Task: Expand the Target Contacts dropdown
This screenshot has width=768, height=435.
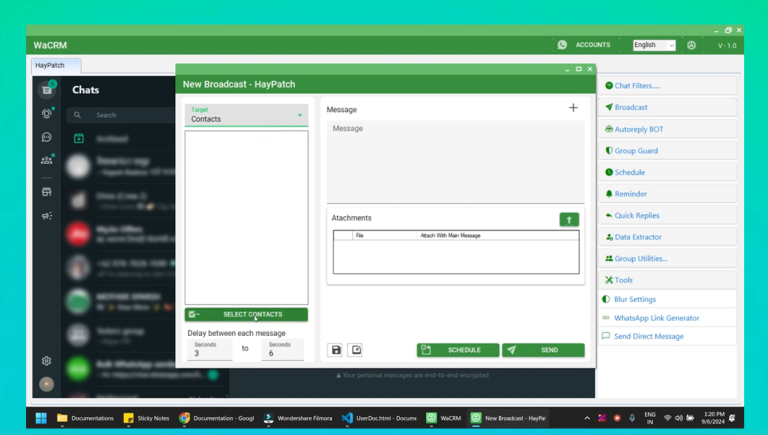Action: pyautogui.click(x=246, y=115)
